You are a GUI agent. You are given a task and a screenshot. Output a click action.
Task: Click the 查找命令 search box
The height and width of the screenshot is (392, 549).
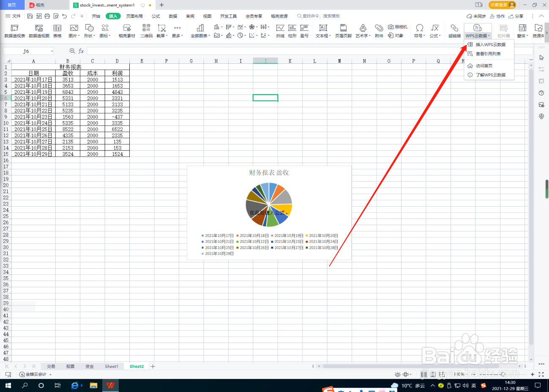coord(318,16)
